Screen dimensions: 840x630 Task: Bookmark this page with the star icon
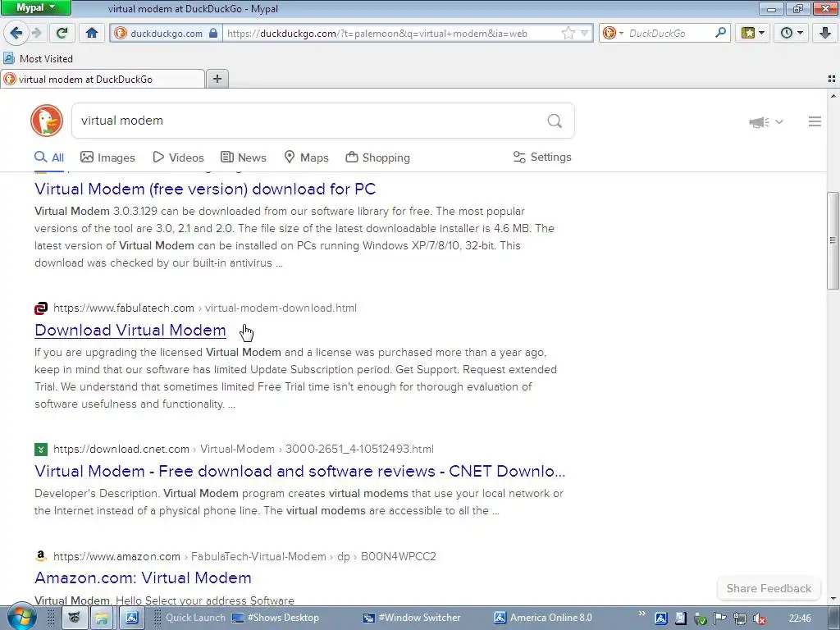(568, 33)
